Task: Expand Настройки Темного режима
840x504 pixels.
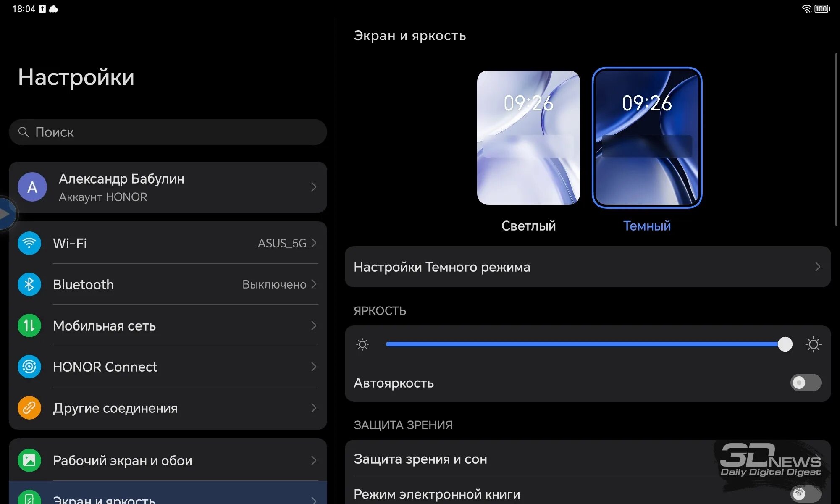Action: point(588,267)
